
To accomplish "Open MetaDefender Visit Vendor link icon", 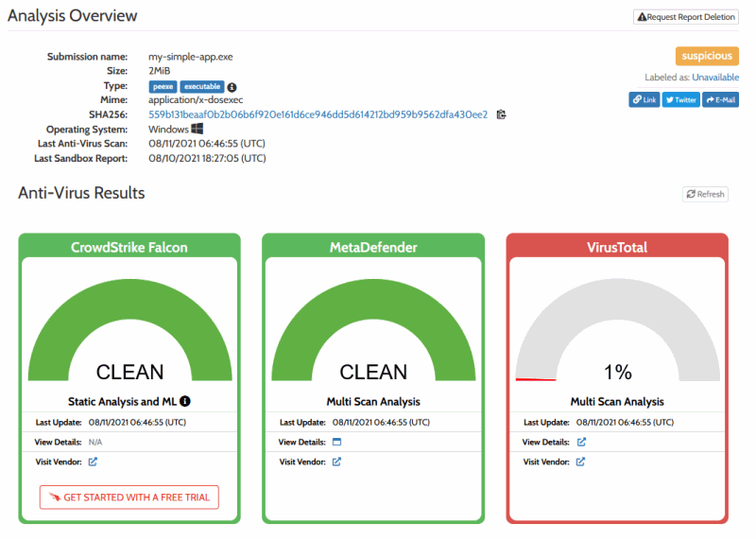I will pos(336,462).
